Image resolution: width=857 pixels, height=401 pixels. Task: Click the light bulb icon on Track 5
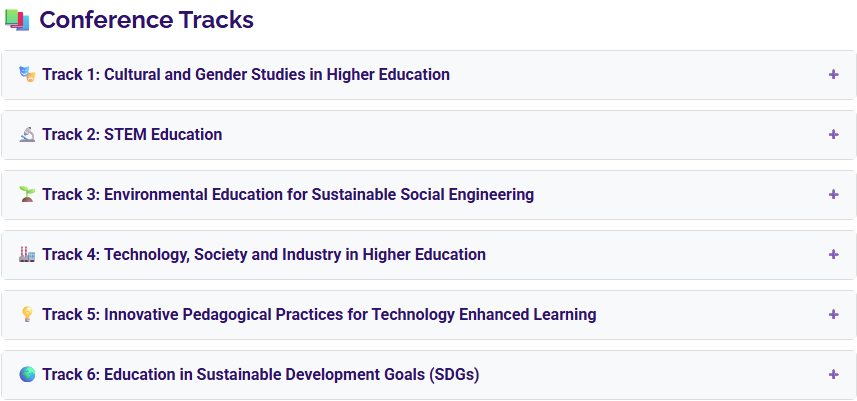tap(27, 315)
